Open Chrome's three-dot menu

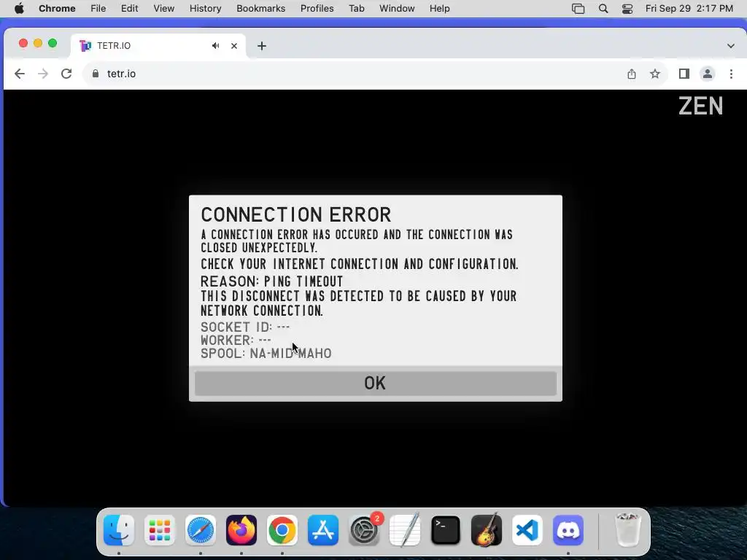tap(731, 74)
